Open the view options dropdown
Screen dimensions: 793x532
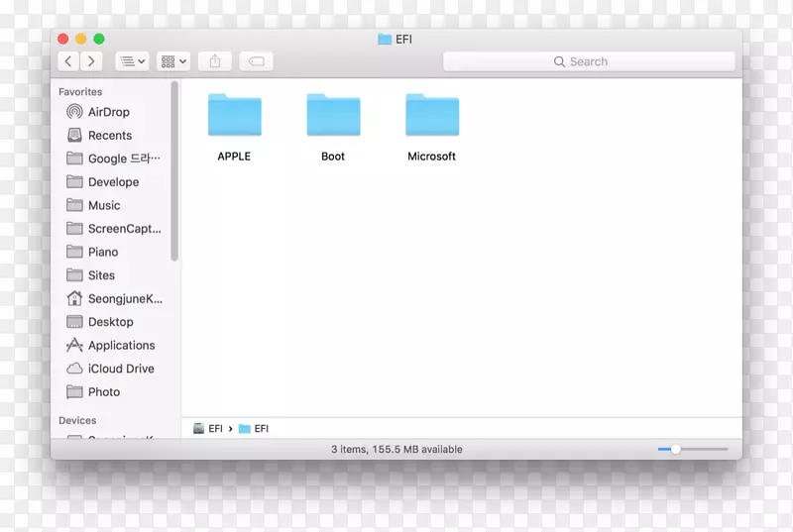click(x=132, y=61)
